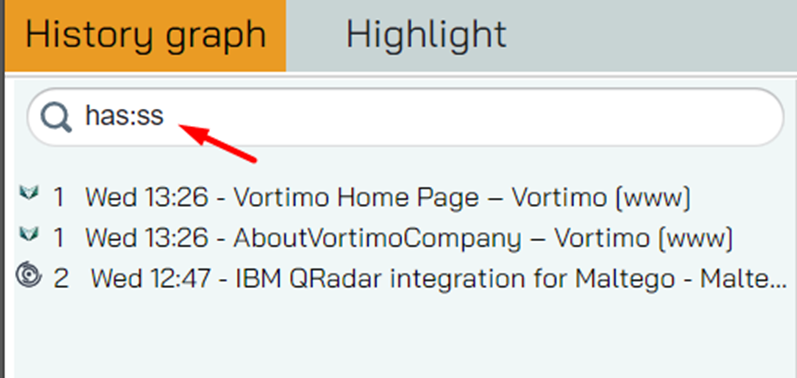Switch to the History graph tab

(145, 36)
